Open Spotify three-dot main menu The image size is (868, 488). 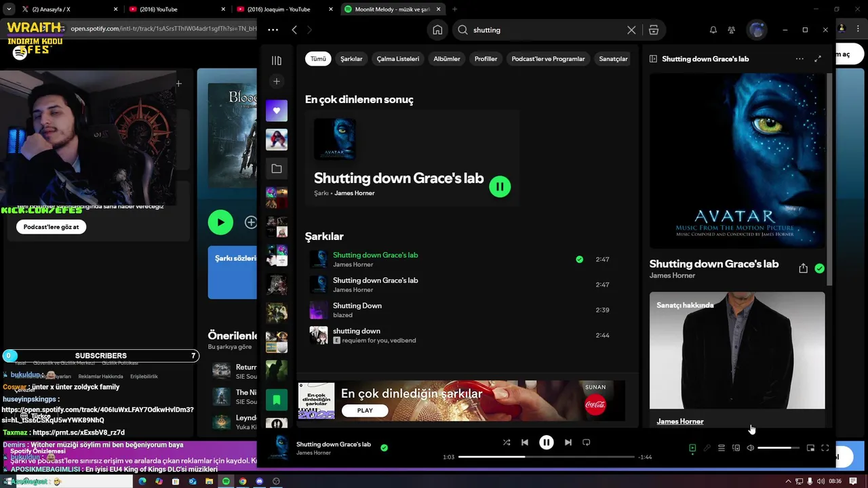tap(273, 30)
